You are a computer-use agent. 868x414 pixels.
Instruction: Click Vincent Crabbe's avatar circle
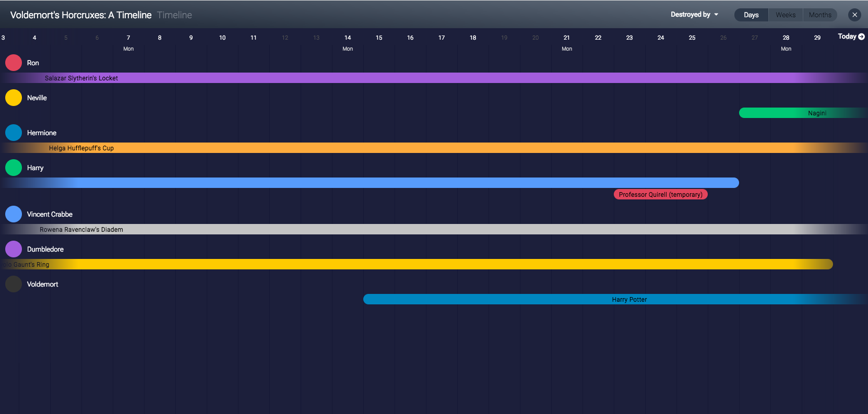pos(14,214)
